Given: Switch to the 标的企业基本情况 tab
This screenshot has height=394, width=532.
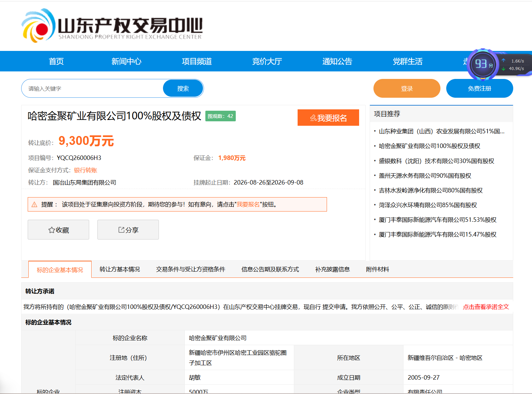Looking at the screenshot, I should (x=60, y=270).
